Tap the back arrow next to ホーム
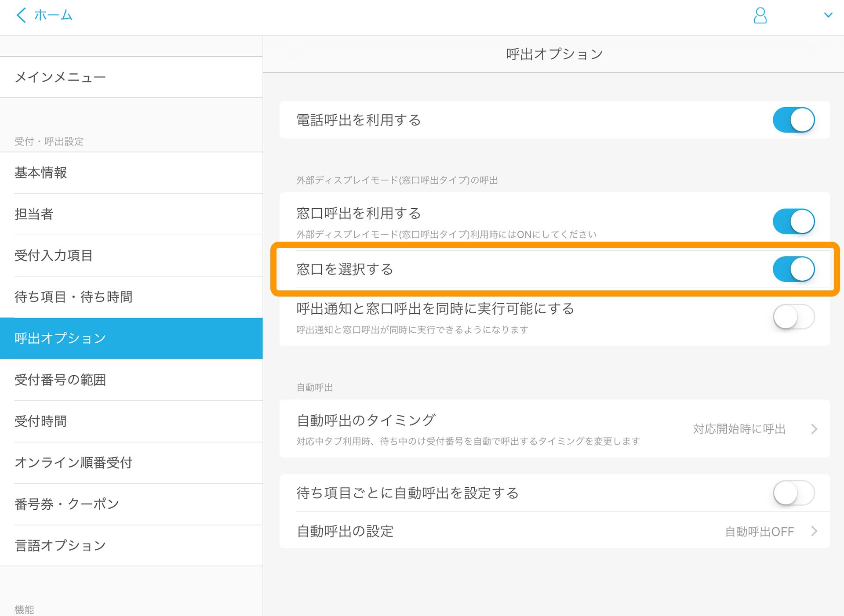 (21, 15)
